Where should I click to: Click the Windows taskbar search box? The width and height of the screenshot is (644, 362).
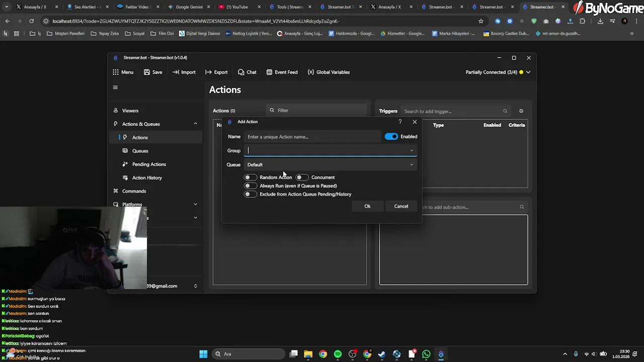248,354
